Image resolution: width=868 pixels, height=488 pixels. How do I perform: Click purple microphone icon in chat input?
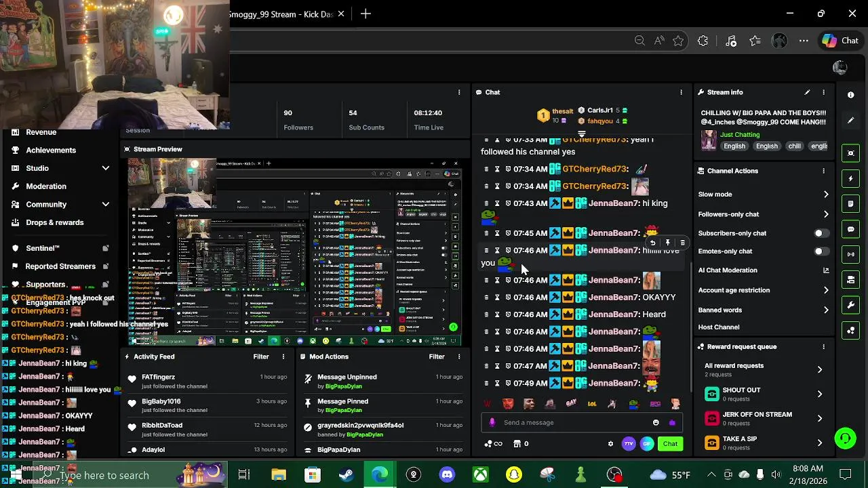click(492, 422)
